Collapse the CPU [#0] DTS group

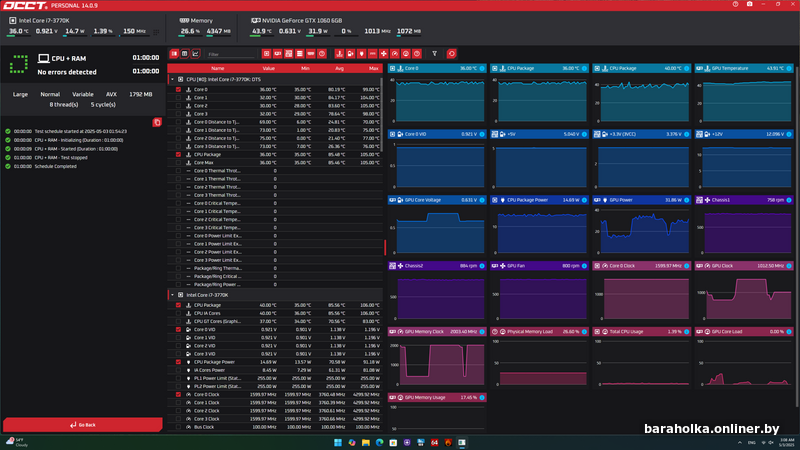point(172,80)
